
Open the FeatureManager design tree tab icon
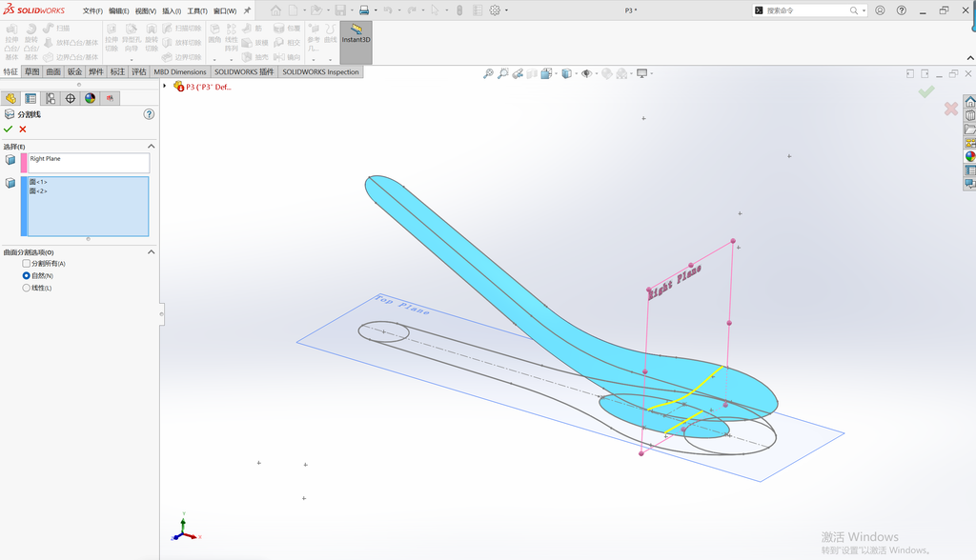[x=10, y=98]
